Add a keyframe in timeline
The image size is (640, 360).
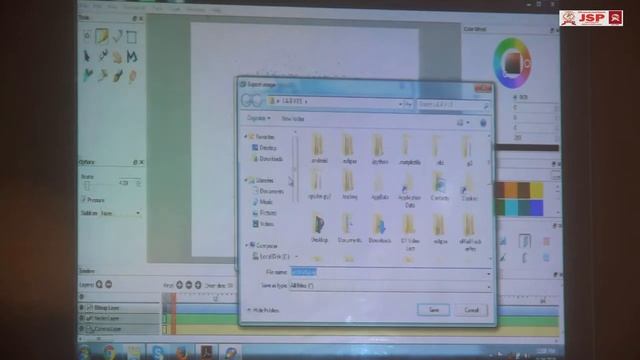click(x=179, y=285)
